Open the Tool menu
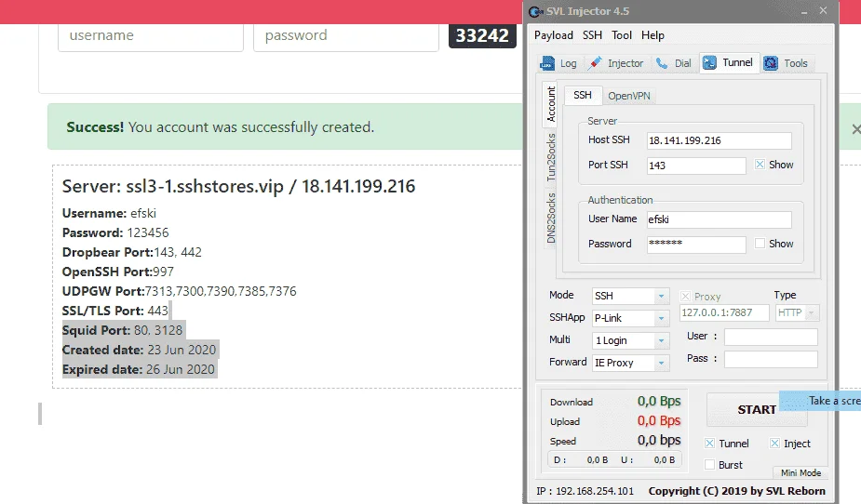This screenshot has height=504, width=861. [622, 35]
